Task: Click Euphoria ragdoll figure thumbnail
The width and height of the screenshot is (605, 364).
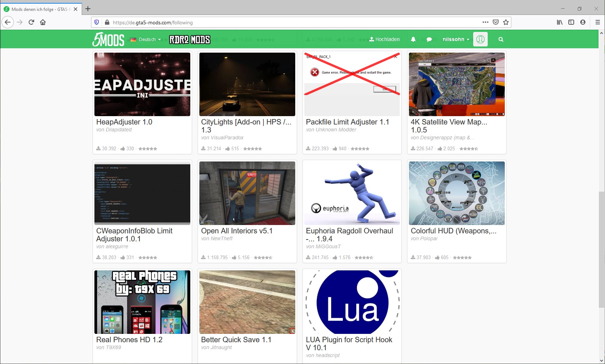Action: [x=352, y=193]
